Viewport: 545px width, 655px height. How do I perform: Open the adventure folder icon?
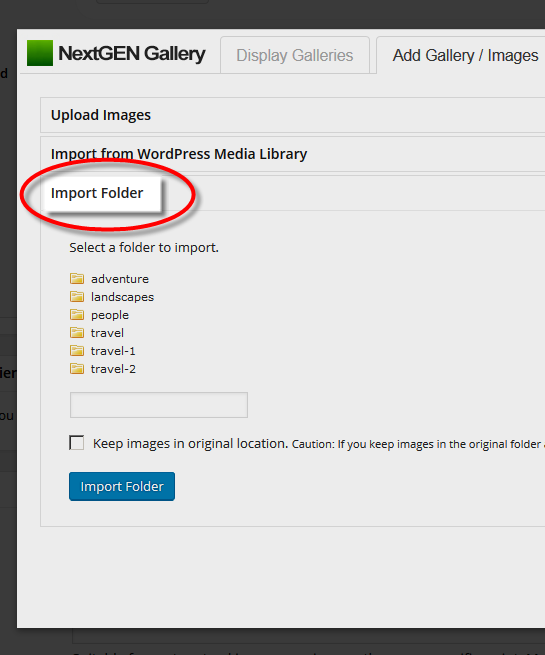(x=77, y=278)
